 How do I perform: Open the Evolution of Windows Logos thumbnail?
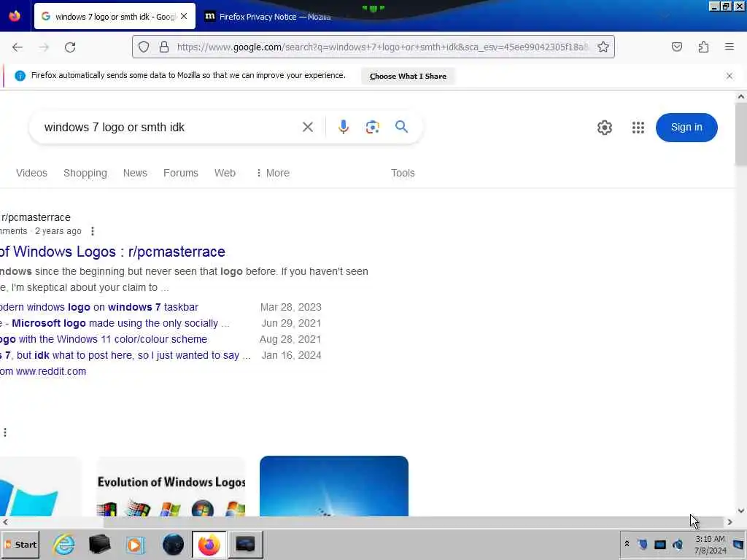171,486
